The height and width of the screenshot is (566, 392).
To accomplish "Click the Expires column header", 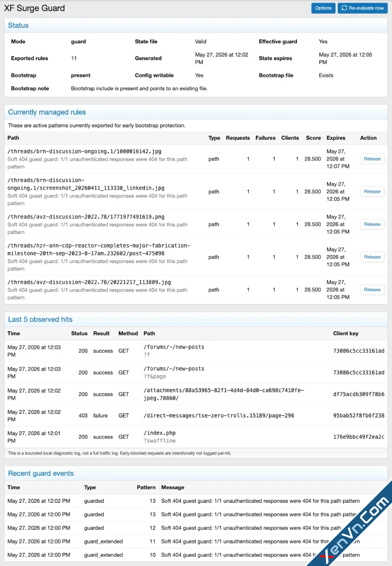I will tap(336, 138).
